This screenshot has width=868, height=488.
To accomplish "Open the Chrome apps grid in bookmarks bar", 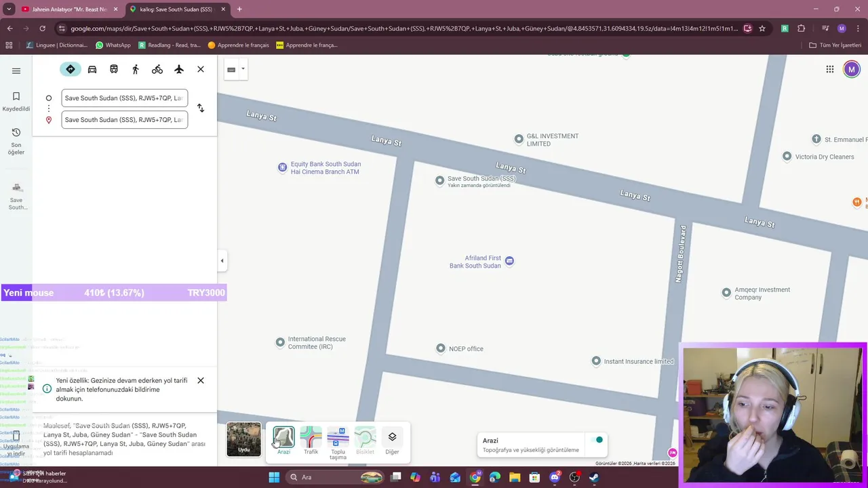I will click(x=9, y=45).
